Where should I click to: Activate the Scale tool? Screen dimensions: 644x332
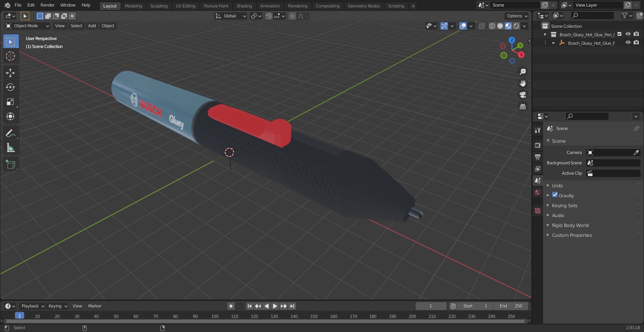click(10, 102)
